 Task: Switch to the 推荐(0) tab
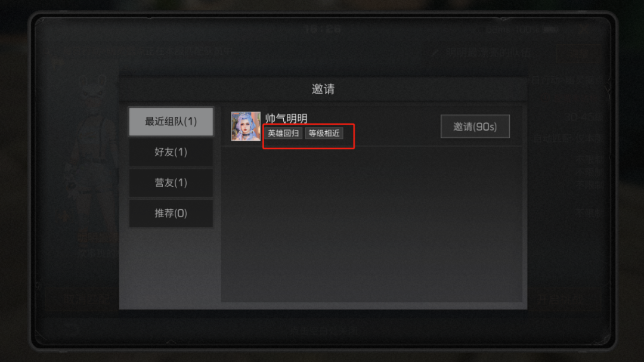pos(171,214)
